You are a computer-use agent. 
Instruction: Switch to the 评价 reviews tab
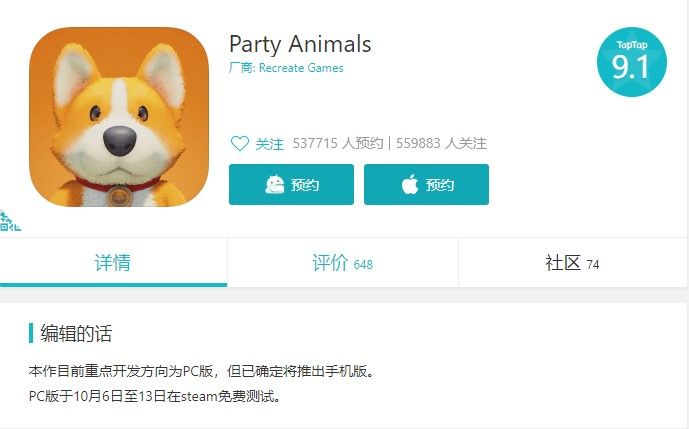pyautogui.click(x=330, y=264)
